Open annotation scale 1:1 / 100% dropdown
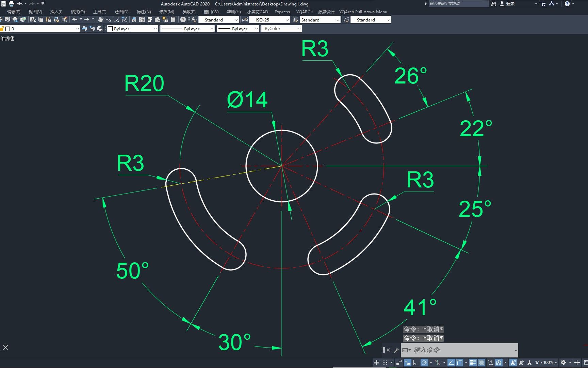588x368 pixels. click(x=546, y=363)
